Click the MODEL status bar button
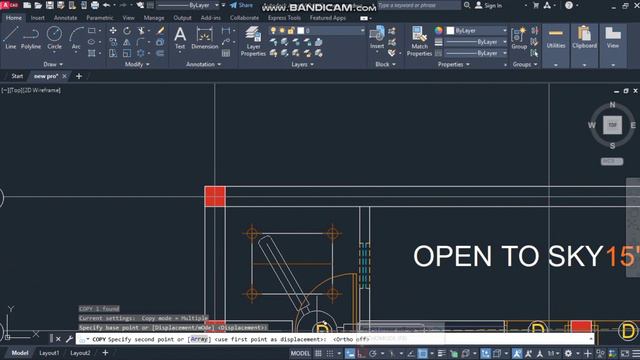This screenshot has height=360, width=640. click(x=300, y=353)
